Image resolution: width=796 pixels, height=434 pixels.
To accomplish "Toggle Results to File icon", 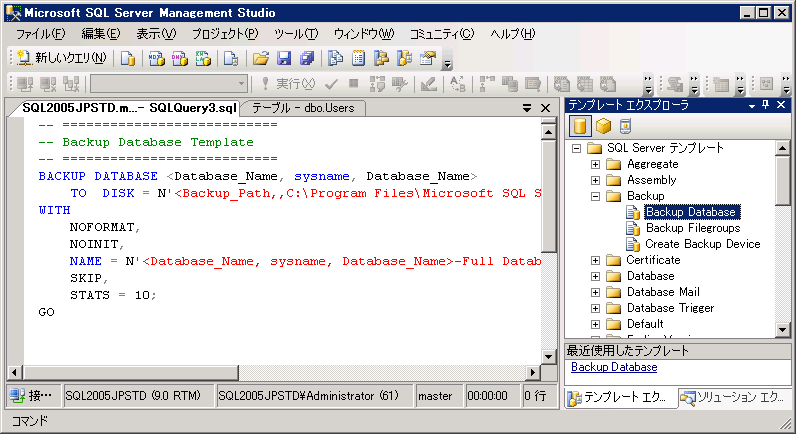I will 608,84.
